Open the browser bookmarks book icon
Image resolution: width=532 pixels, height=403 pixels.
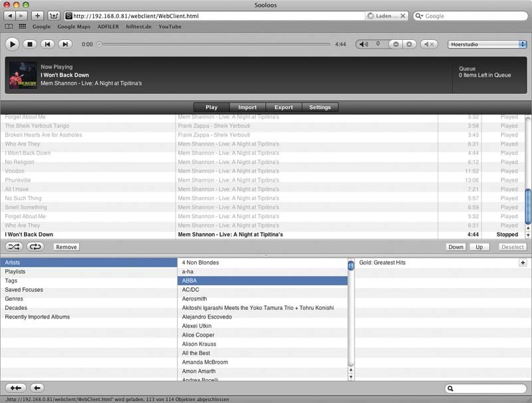click(9, 27)
